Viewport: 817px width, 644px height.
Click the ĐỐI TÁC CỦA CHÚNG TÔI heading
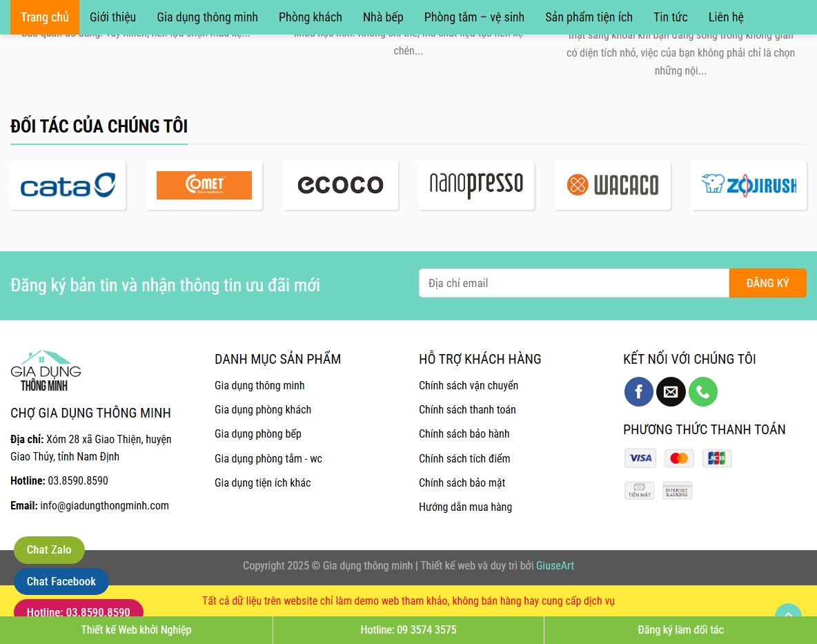(99, 126)
